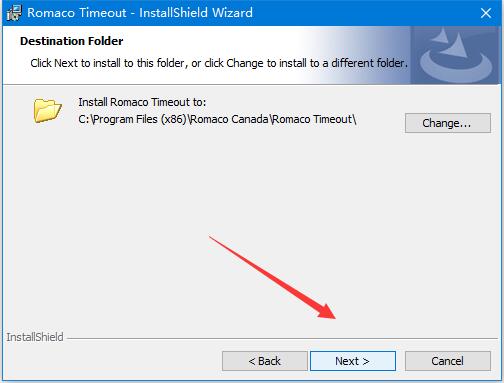
Task: Click the InstallShield brand label at bottom
Action: tap(35, 337)
